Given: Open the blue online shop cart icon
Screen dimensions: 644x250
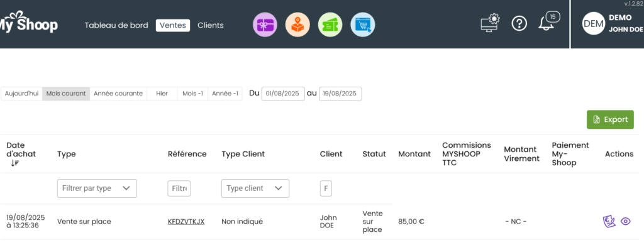Looking at the screenshot, I should pos(363,25).
